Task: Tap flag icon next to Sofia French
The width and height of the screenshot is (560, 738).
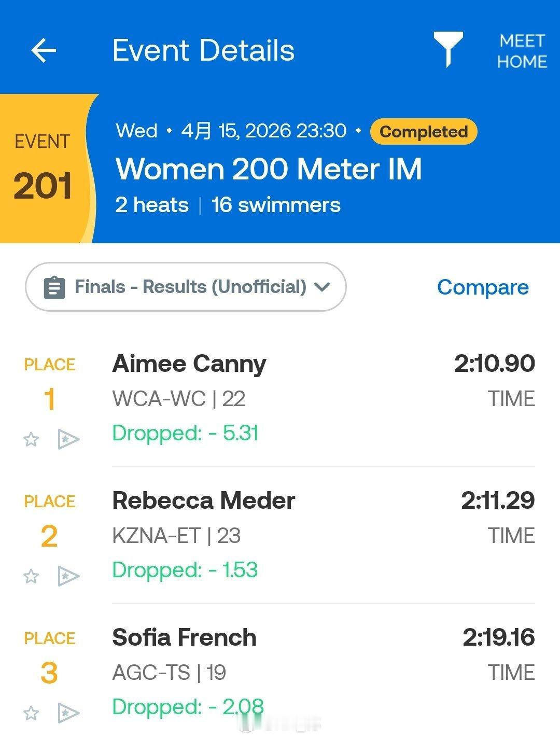Action: [x=68, y=713]
